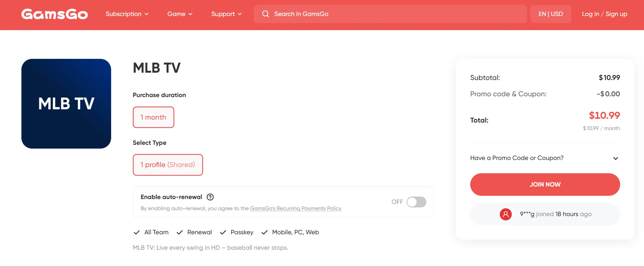Open the Support dropdown menu

(227, 14)
